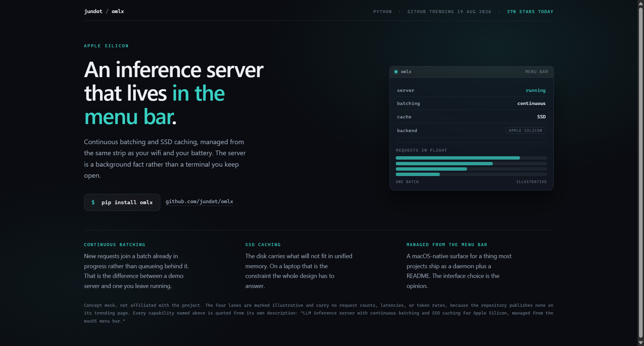Click the ILLUSTRATIVE caption

click(x=531, y=182)
